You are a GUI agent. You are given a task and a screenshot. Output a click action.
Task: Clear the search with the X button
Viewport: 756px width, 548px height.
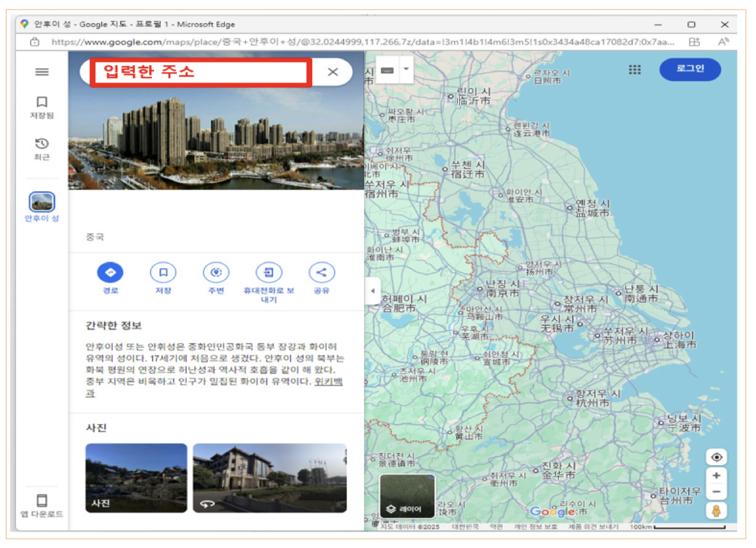pos(333,72)
